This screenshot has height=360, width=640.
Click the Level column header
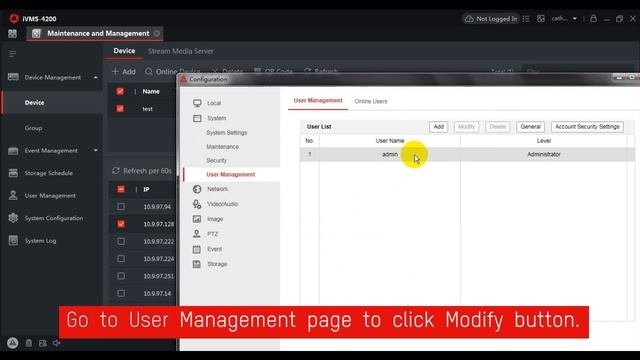tap(544, 141)
